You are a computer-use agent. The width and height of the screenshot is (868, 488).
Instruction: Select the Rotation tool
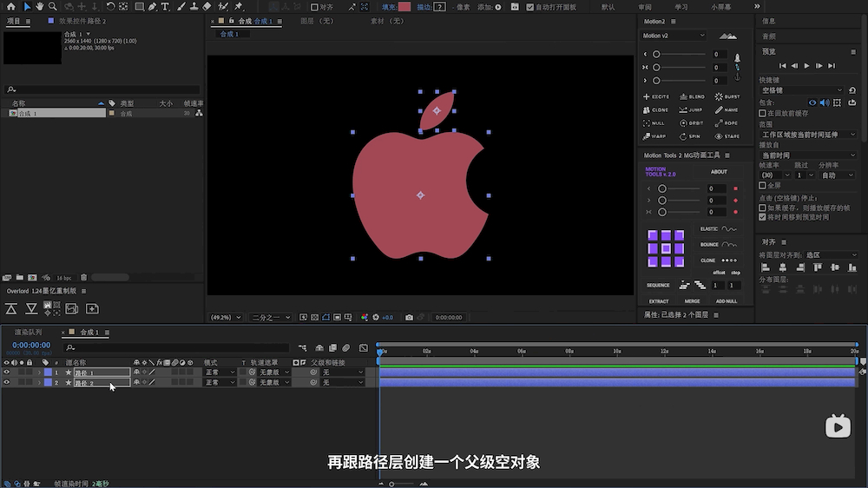point(110,7)
